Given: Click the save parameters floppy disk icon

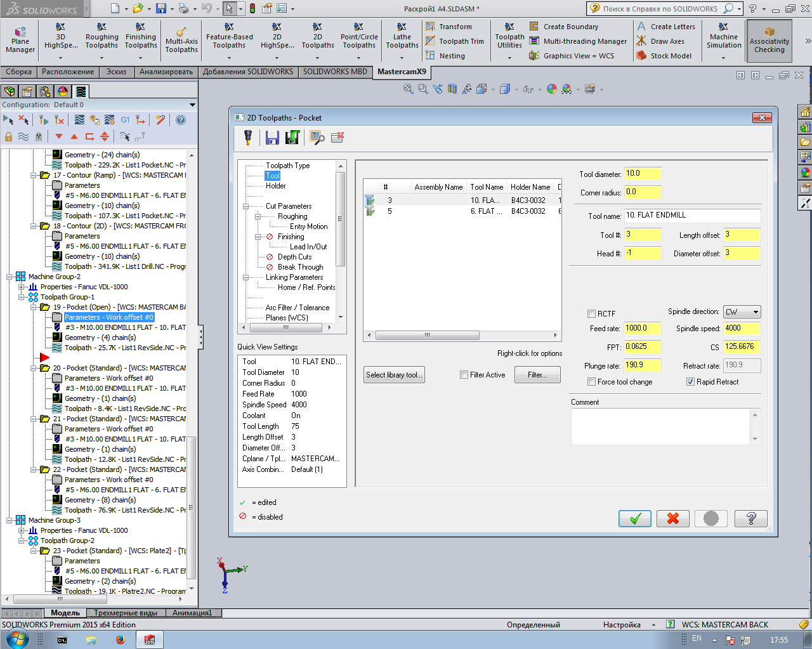Looking at the screenshot, I should [x=272, y=138].
